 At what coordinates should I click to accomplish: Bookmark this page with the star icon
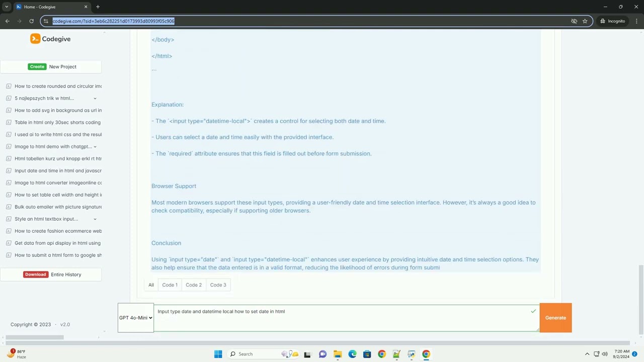coord(585,21)
